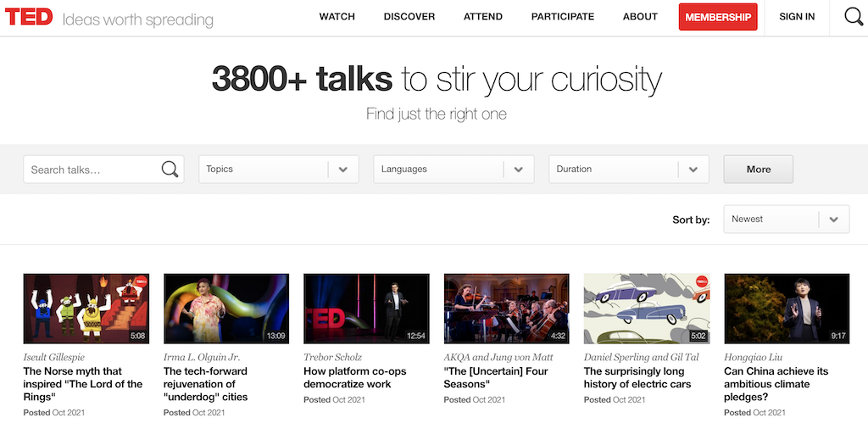
Task: Open "The [Uncertain] Four Seasons" title link
Action: coord(495,377)
